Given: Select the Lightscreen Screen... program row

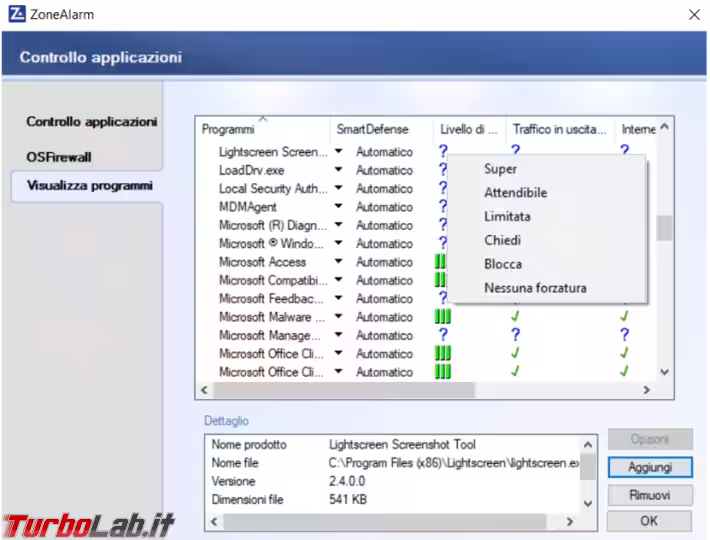Looking at the screenshot, I should [273, 152].
